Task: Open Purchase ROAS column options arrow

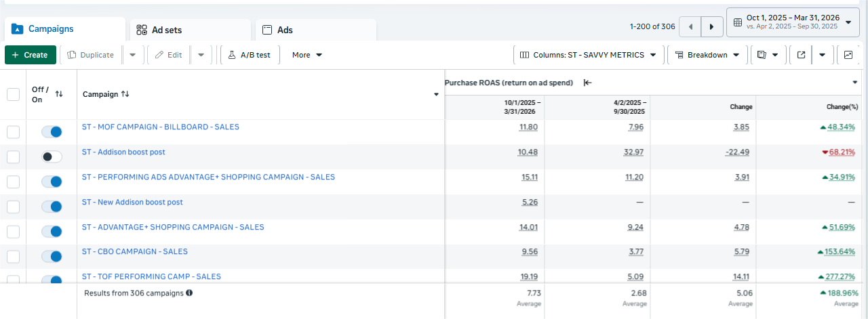Action: (855, 83)
